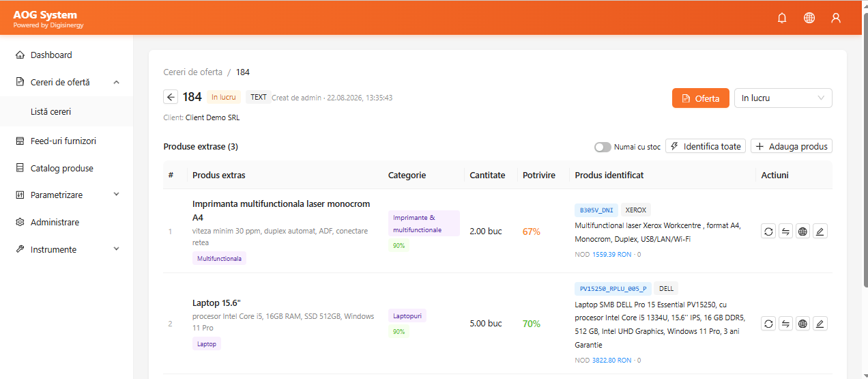The width and height of the screenshot is (868, 379).
Task: Click the Administrare gear icon
Action: tap(20, 222)
